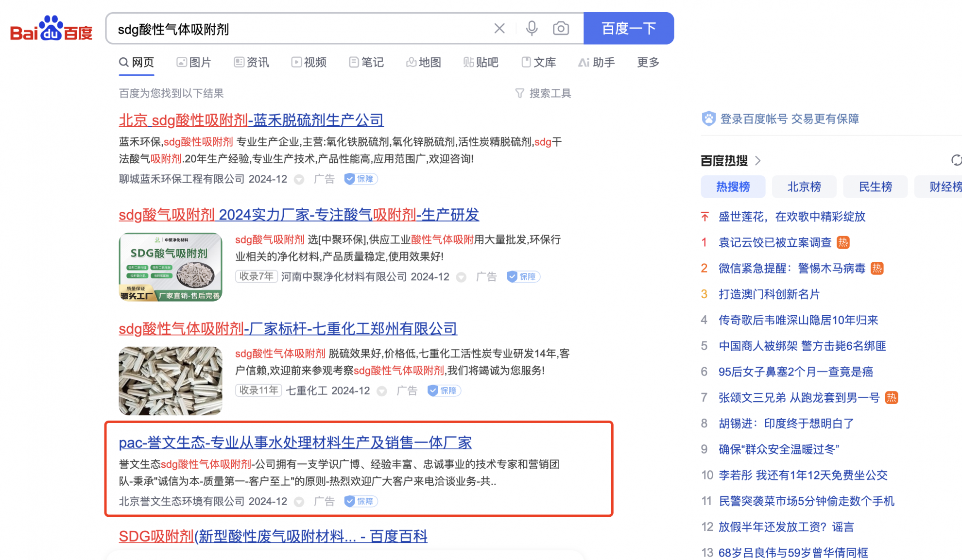Expand dropdown arrow next to 河南中聚净化材料 2024-12

tap(462, 277)
